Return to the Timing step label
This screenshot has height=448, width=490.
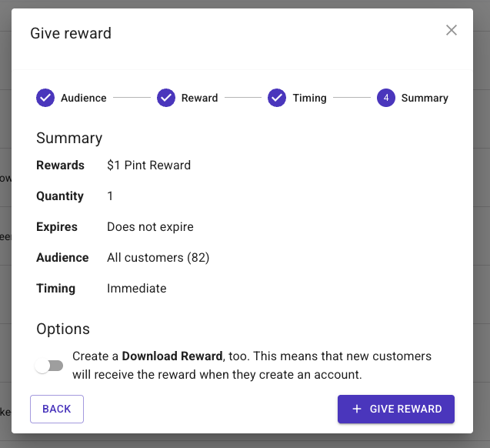[310, 98]
